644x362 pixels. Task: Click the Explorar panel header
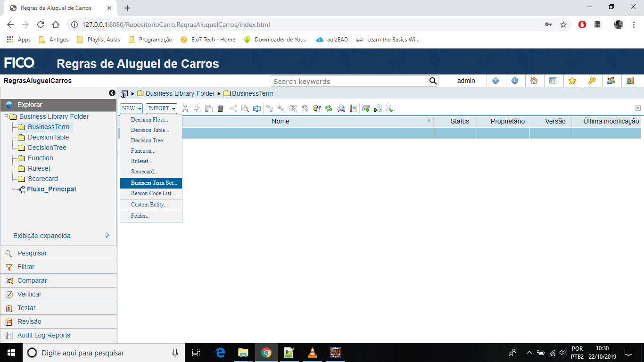click(58, 105)
